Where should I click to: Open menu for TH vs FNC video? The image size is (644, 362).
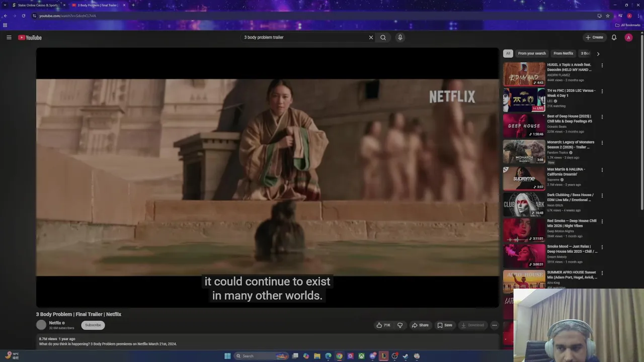coord(602,92)
